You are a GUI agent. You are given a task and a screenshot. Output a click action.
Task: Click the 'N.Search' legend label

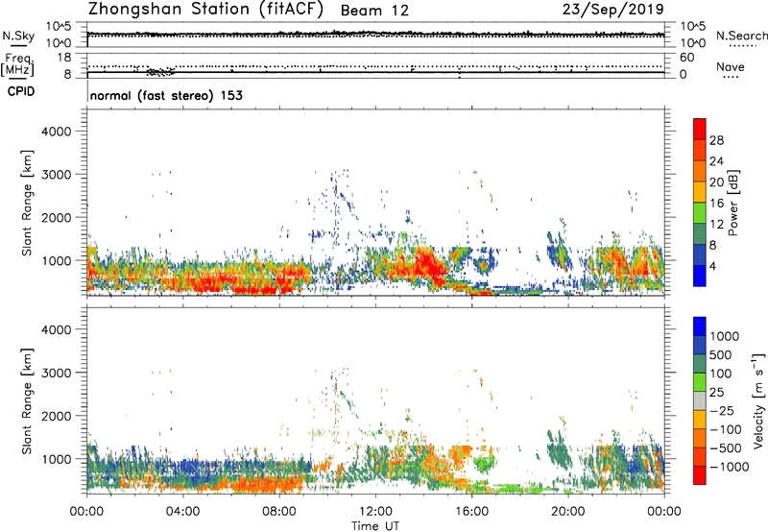click(x=741, y=36)
